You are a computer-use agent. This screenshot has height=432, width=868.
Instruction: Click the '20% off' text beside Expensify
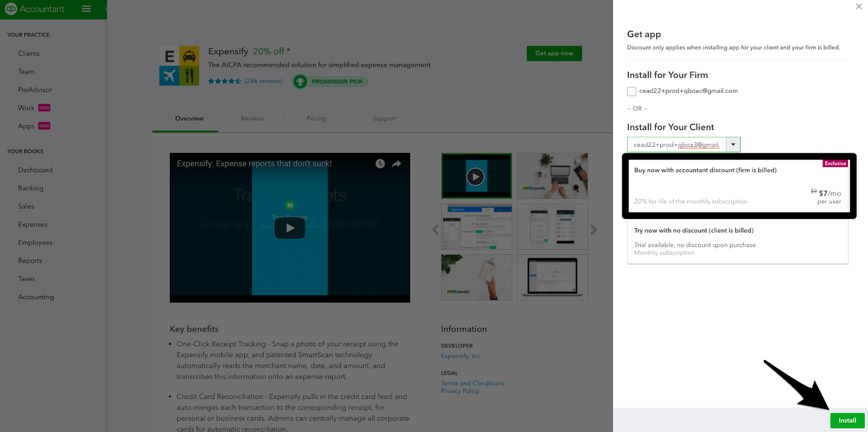(269, 51)
